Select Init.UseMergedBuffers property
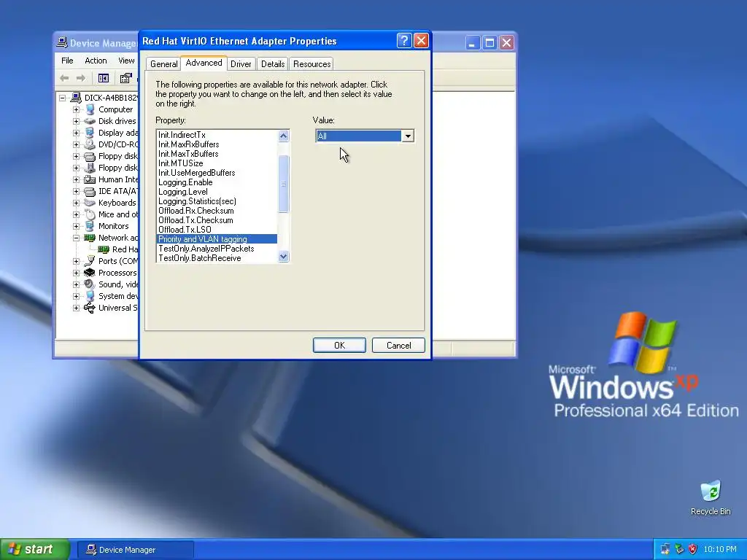 coord(217,173)
